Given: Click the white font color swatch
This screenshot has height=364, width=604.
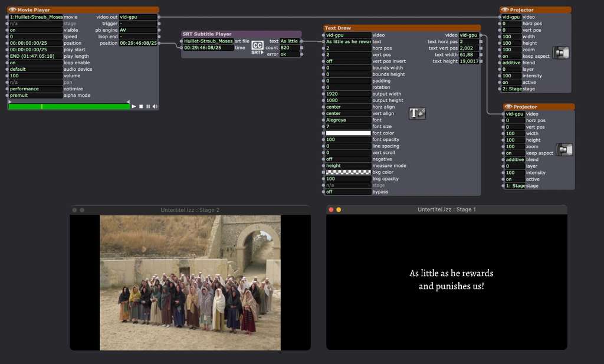Looking at the screenshot, I should click(x=348, y=133).
